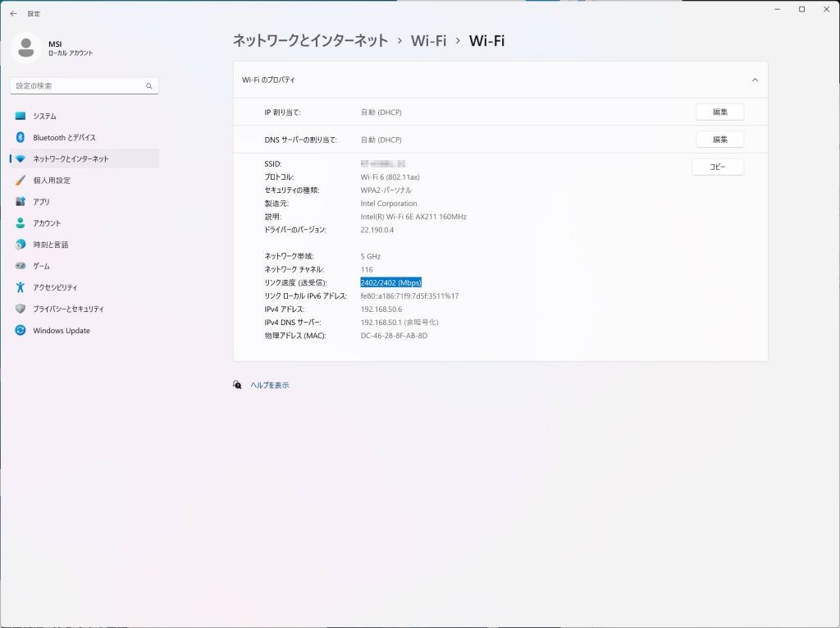Click the Intel Corporation manufacturer value
The height and width of the screenshot is (628, 840).
389,204
